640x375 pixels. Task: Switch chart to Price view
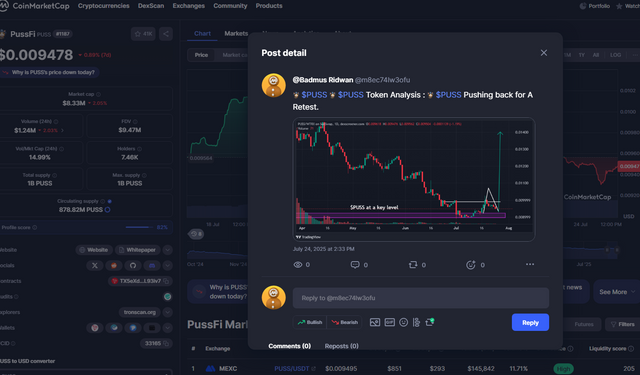201,55
